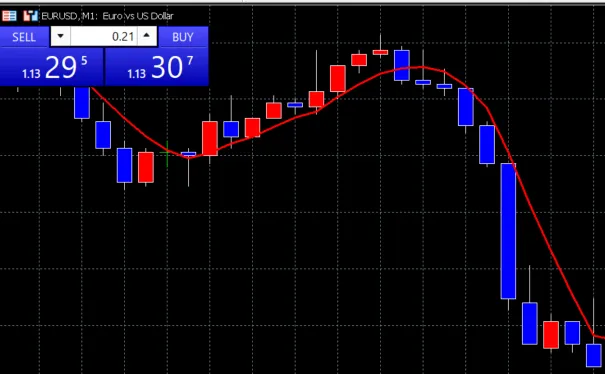Screen dimensions: 605x374
Task: Click the tall red candle after the crosshair
Action: pos(210,138)
